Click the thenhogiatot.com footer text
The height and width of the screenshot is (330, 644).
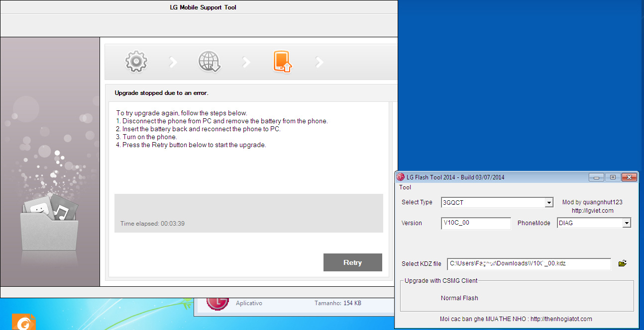click(516, 319)
